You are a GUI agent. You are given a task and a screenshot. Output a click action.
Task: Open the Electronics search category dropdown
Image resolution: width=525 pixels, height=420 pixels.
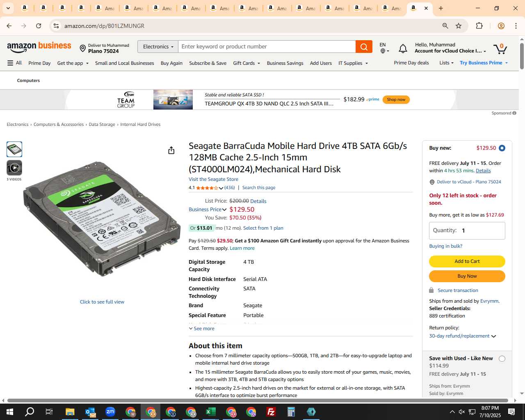pyautogui.click(x=158, y=47)
